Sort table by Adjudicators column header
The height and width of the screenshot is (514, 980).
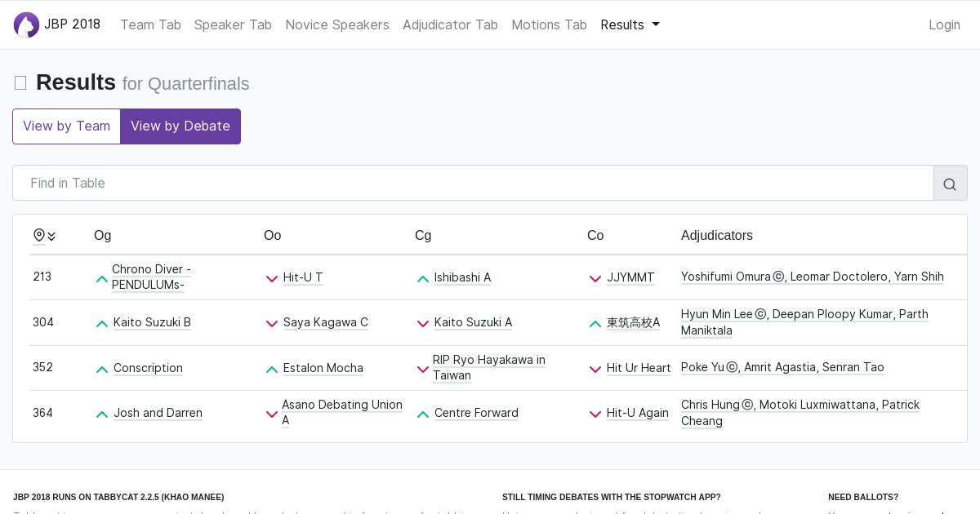pos(717,236)
